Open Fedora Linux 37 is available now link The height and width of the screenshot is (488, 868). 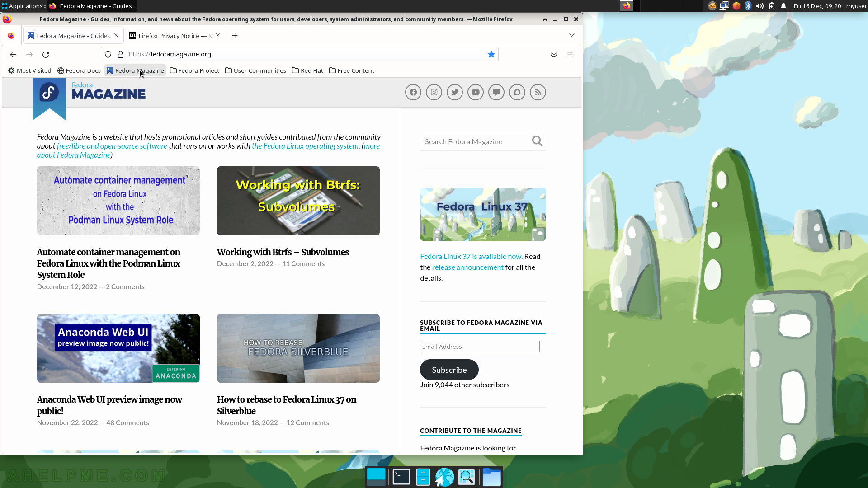(471, 256)
